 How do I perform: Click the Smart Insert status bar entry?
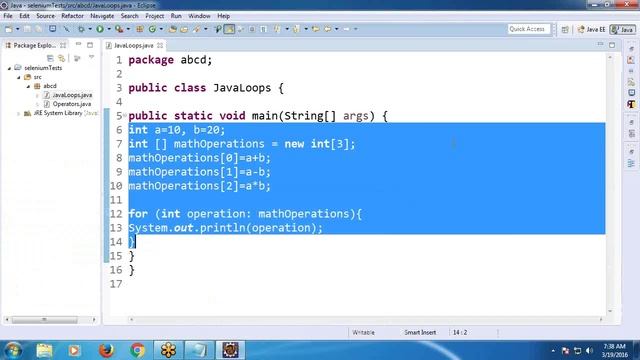click(x=420, y=333)
